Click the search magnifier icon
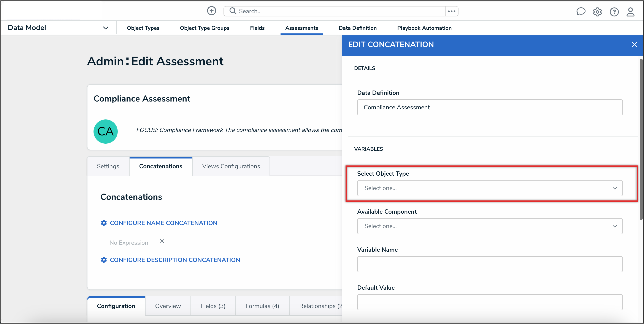The height and width of the screenshot is (324, 644). (x=233, y=11)
